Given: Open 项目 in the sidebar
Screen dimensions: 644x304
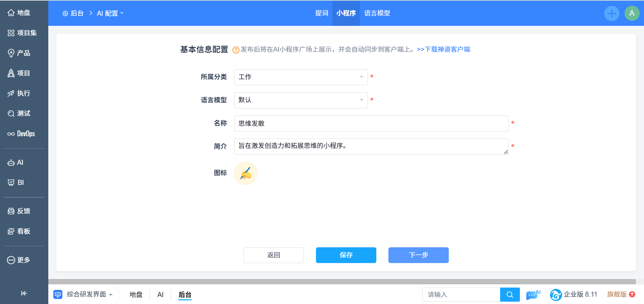Looking at the screenshot, I should pos(19,73).
